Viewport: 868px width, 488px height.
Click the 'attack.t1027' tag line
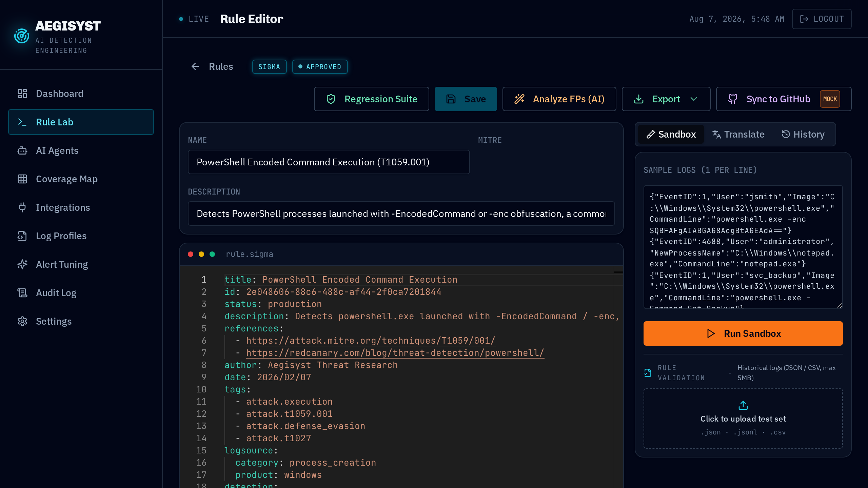pos(279,438)
